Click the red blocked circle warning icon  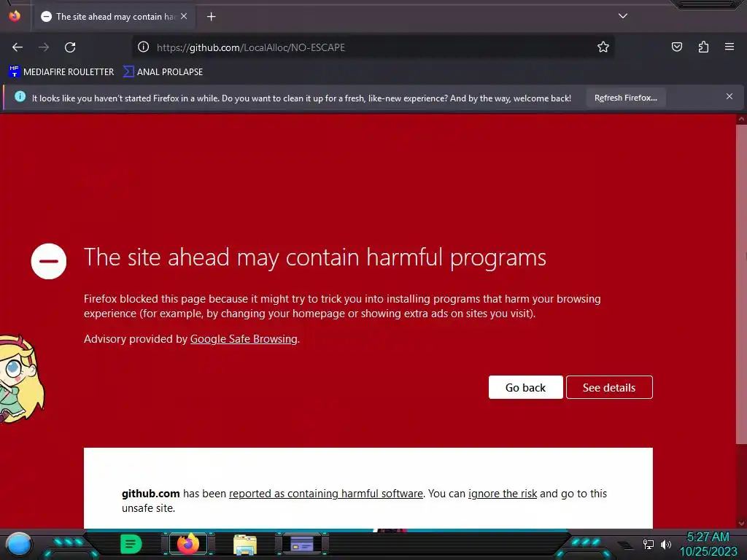49,261
